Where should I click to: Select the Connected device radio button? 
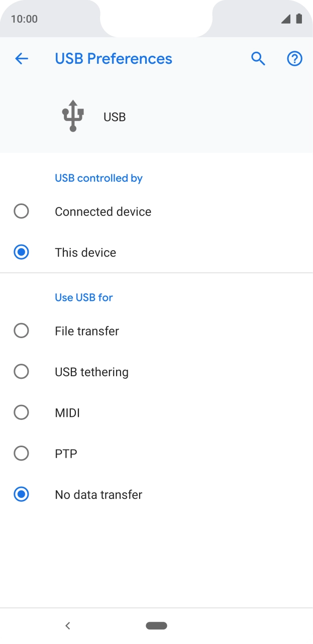(x=21, y=211)
